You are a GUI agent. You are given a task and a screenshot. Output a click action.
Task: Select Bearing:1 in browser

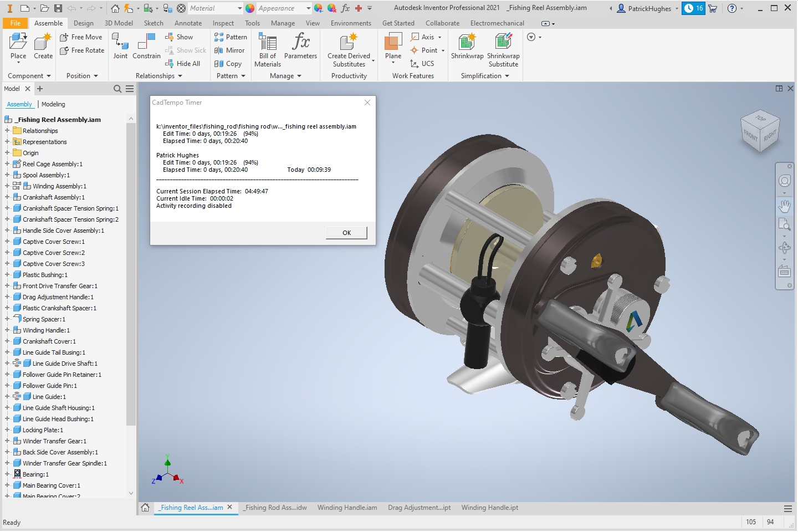pos(35,474)
